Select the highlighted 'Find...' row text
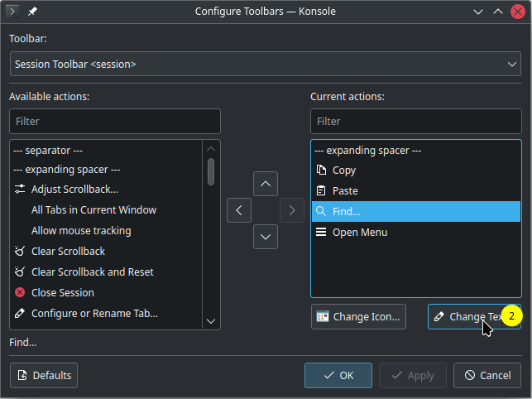The image size is (532, 399). coord(347,212)
